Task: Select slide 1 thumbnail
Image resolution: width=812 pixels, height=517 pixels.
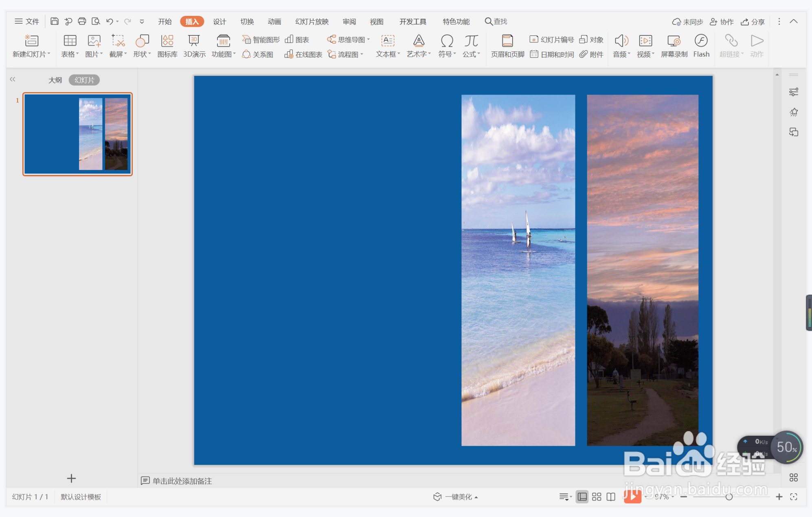Action: (x=77, y=134)
